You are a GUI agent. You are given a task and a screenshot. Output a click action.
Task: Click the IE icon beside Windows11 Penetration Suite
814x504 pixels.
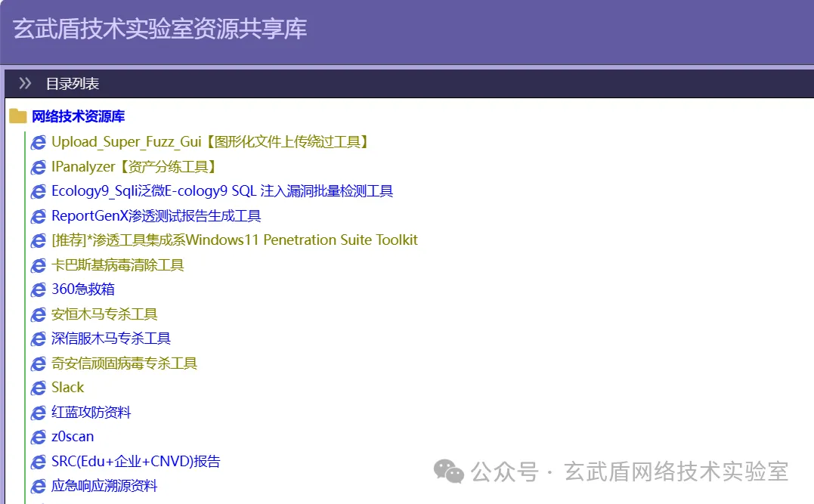click(x=39, y=241)
